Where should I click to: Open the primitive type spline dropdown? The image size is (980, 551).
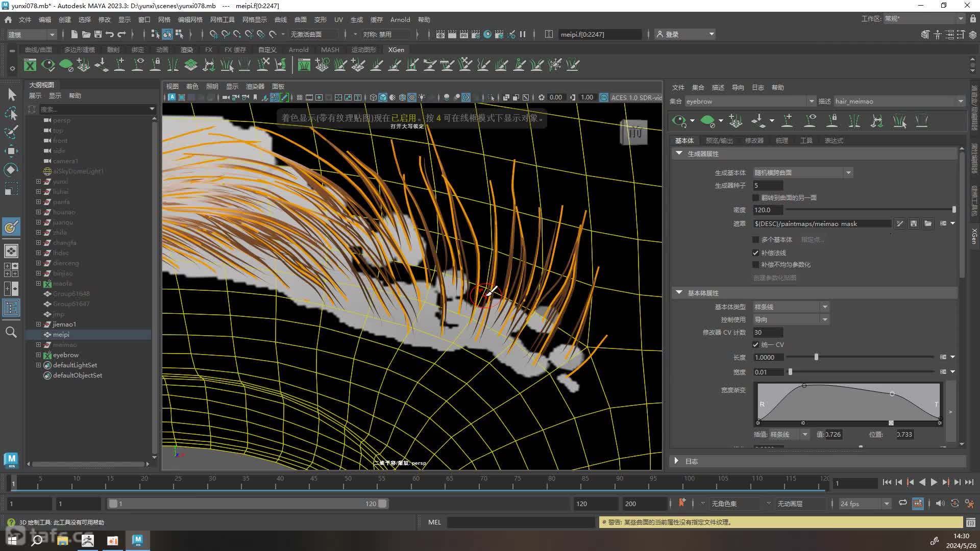(x=791, y=307)
